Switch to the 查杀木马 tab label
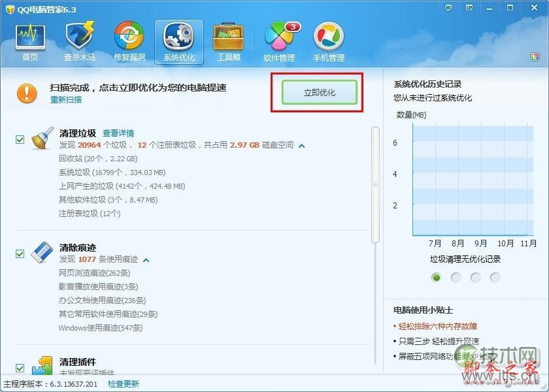Viewport: 549px width, 392px height. 80,57
